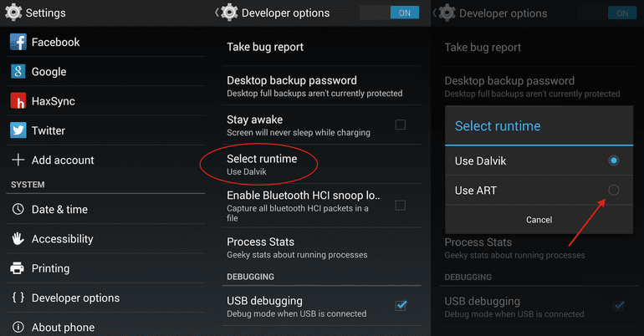Tap the Twitter bird icon
Viewport: 644px width, 336px height.
point(18,130)
